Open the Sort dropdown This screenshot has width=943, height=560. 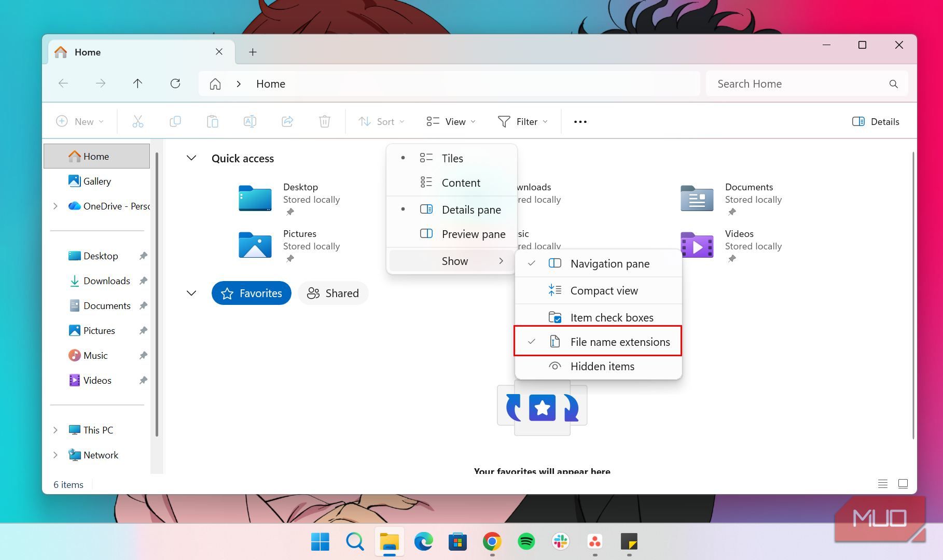381,122
